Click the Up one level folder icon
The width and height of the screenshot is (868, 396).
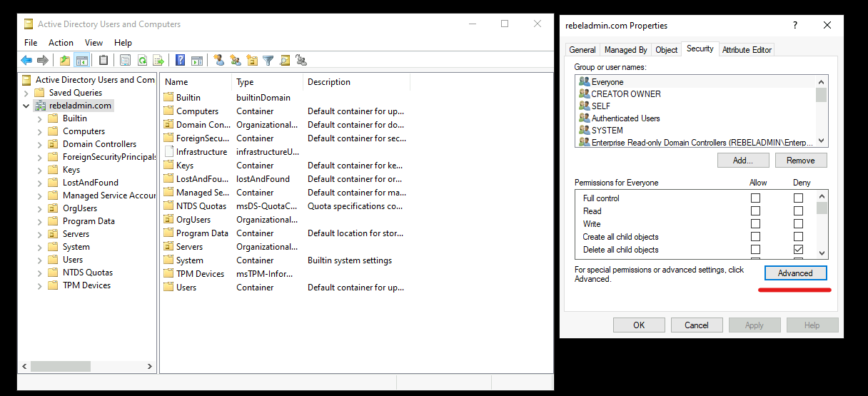point(65,61)
